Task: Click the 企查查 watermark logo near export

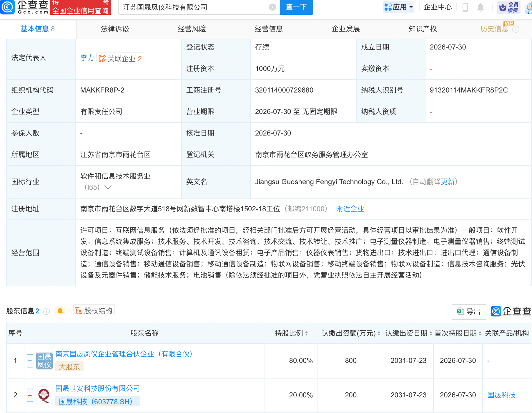Action: click(511, 311)
